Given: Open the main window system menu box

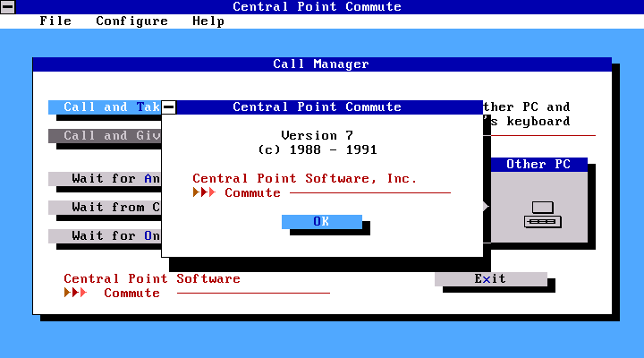Looking at the screenshot, I should coord(8,7).
